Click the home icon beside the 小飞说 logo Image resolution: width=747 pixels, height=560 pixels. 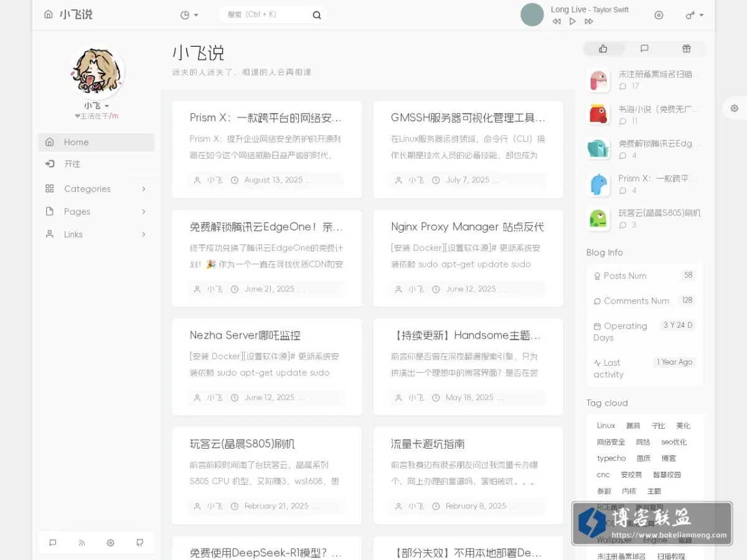[x=49, y=14]
